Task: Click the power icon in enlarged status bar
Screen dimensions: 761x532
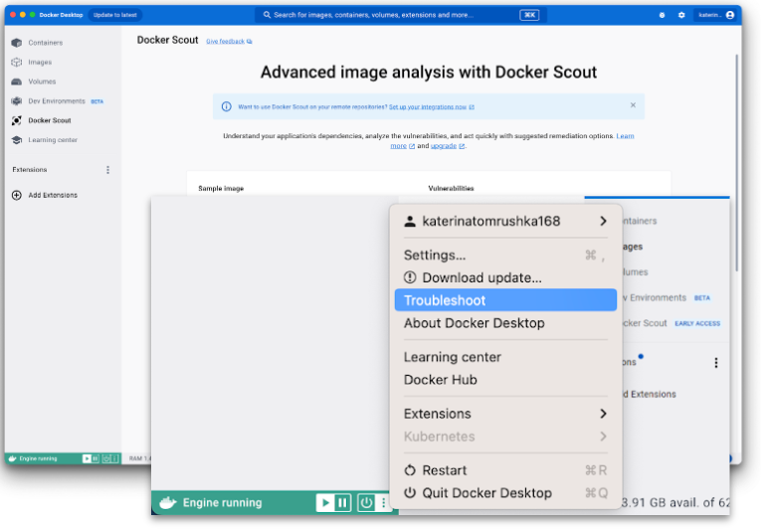Action: tap(366, 503)
